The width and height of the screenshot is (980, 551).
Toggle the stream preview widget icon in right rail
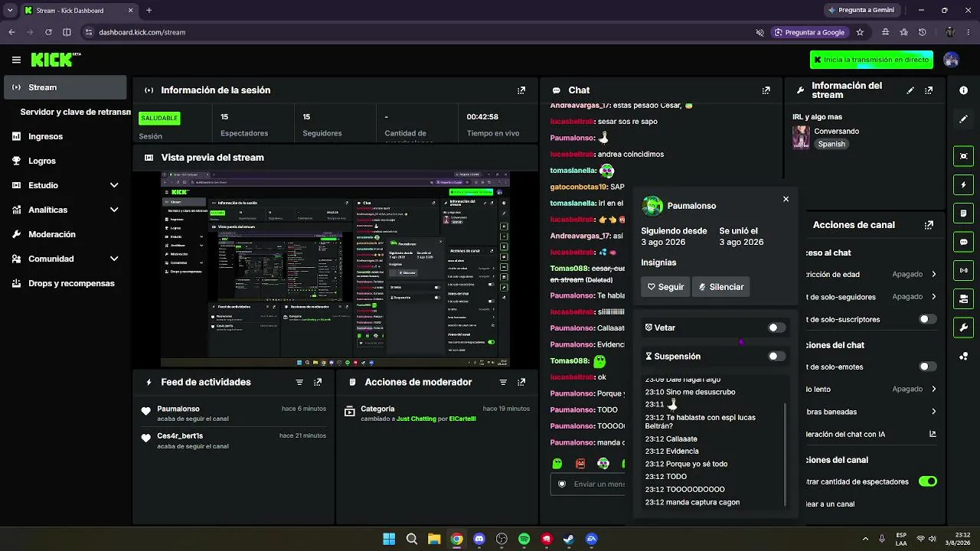[963, 156]
